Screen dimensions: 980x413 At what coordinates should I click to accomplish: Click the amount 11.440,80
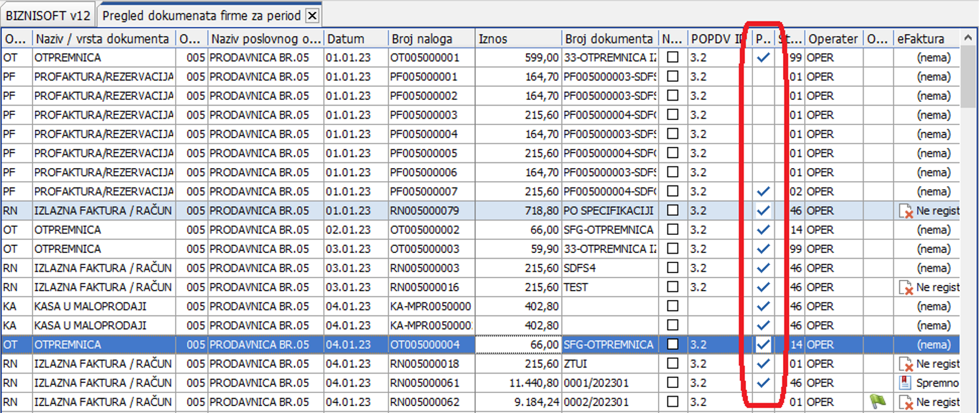click(534, 382)
